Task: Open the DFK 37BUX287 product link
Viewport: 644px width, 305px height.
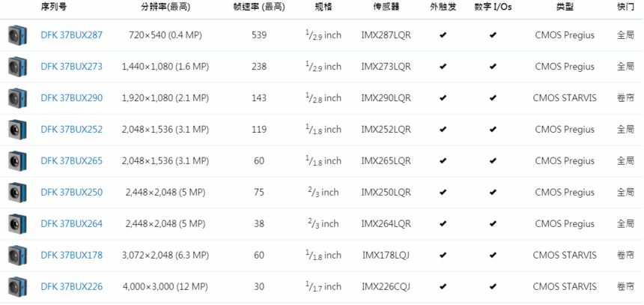Action: click(x=71, y=35)
